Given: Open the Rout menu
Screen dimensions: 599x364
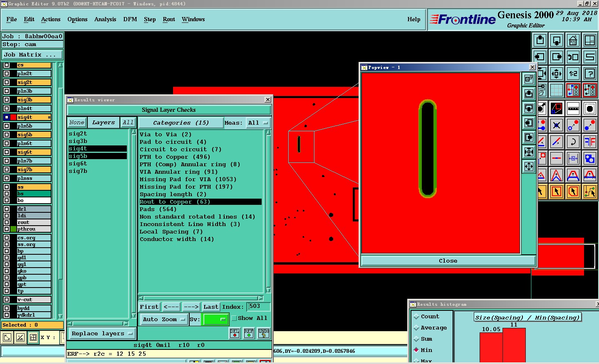Looking at the screenshot, I should [x=169, y=20].
